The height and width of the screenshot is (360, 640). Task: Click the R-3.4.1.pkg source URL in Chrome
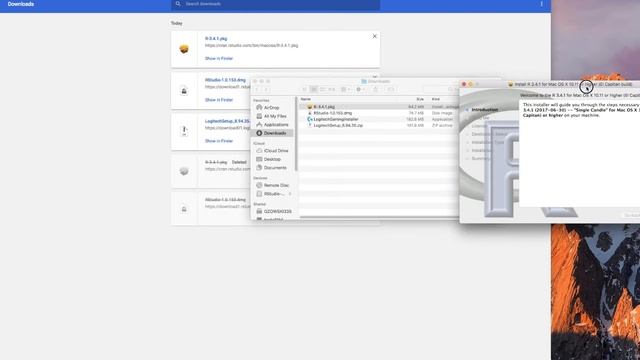click(x=251, y=45)
